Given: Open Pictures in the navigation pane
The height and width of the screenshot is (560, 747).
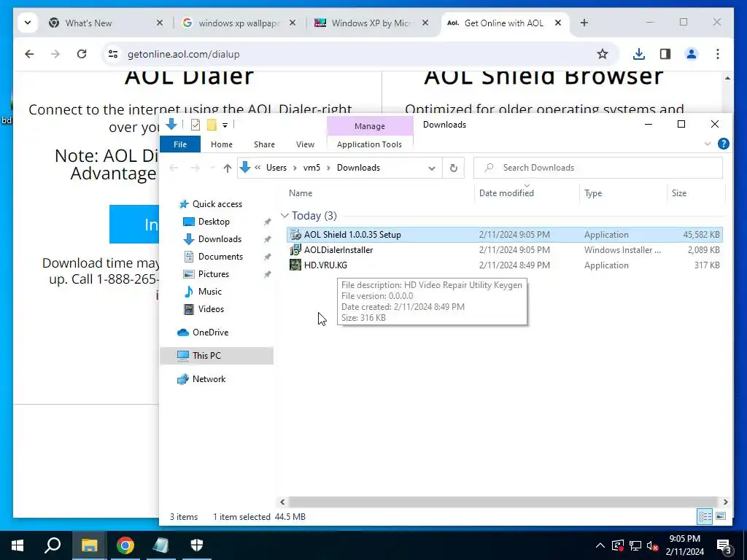Looking at the screenshot, I should click(214, 274).
